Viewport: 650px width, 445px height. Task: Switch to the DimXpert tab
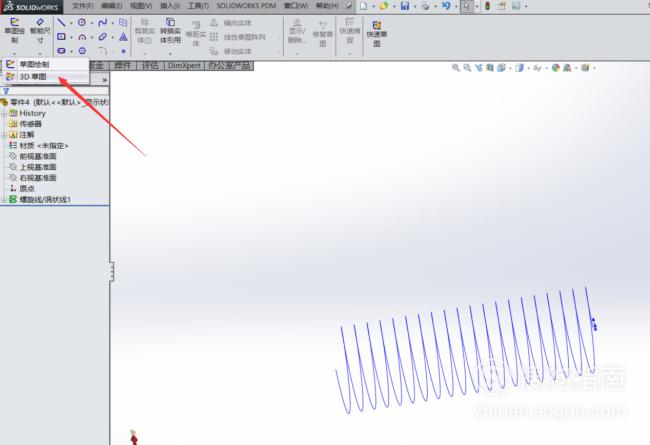click(x=184, y=66)
